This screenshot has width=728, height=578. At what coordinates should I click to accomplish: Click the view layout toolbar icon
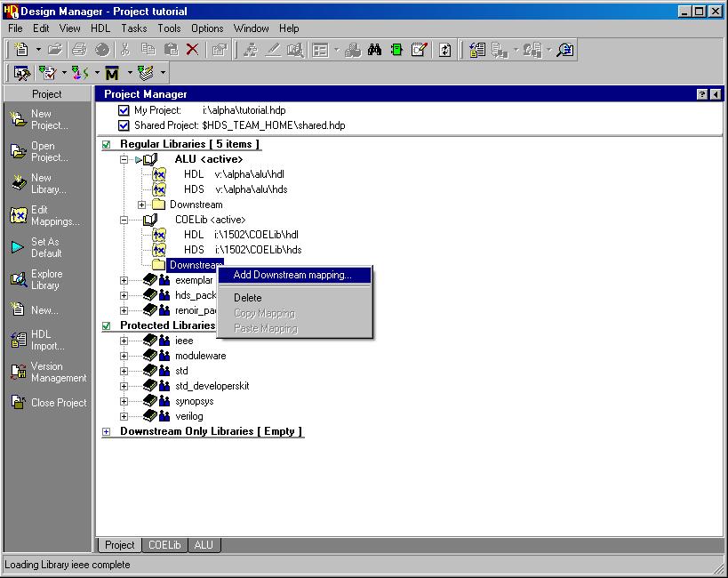coord(320,49)
